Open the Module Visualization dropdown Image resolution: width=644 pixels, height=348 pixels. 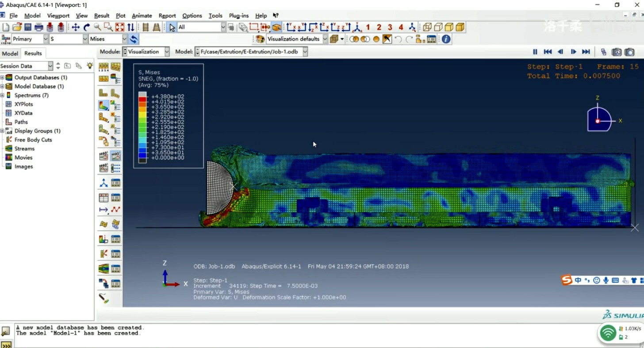(x=167, y=52)
